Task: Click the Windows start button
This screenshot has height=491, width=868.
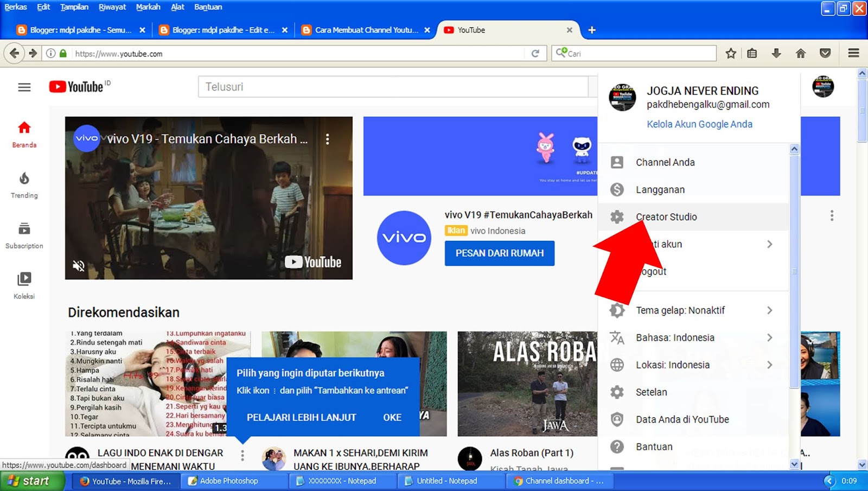Action: point(32,481)
